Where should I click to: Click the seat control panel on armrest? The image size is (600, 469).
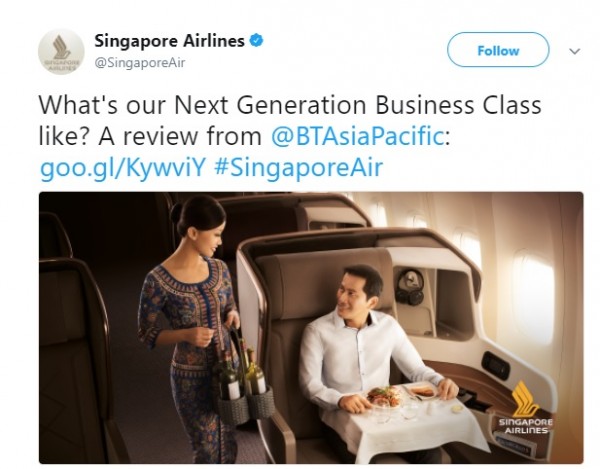tap(496, 365)
